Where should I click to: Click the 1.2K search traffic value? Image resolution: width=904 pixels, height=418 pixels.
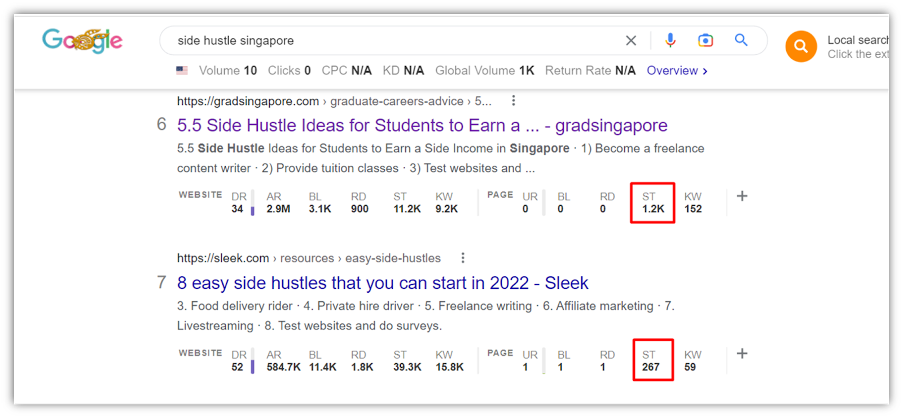653,209
